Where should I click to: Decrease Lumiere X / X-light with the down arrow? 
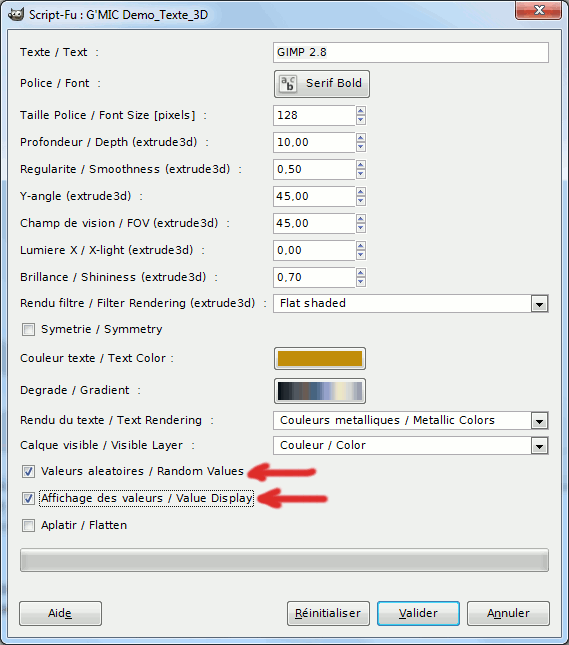click(361, 255)
